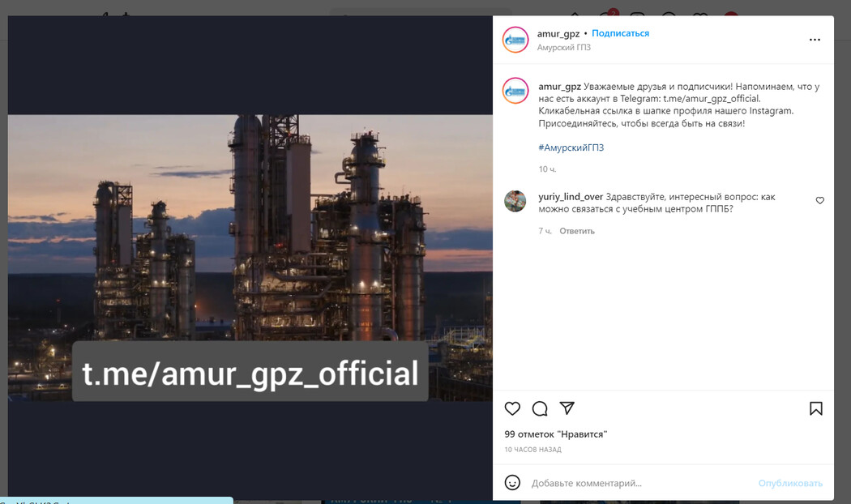Click amur_gpz username in post header

[558, 34]
